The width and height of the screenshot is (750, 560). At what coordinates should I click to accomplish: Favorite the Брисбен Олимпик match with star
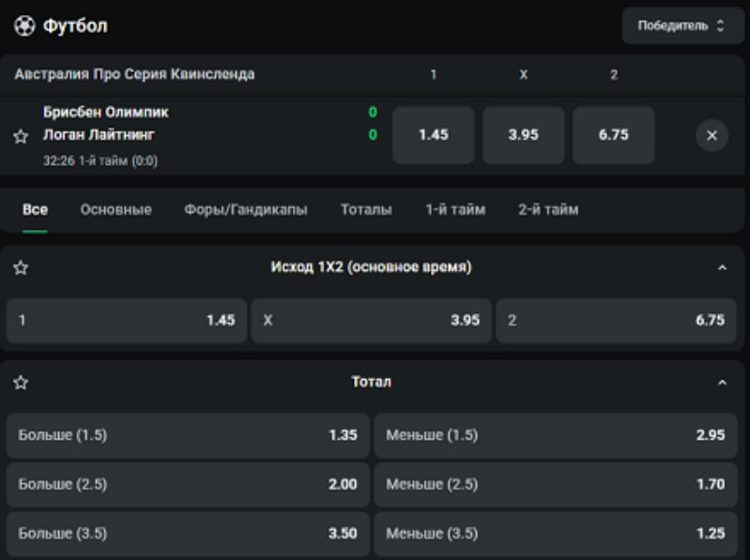tap(21, 136)
